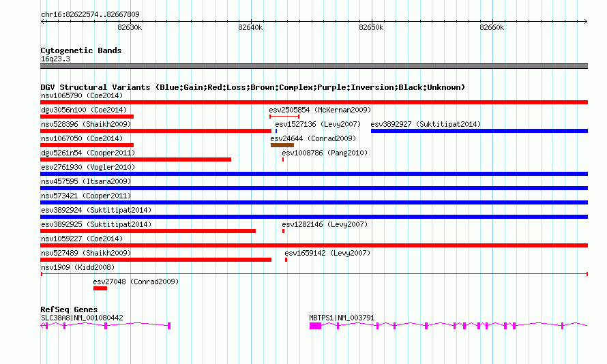Click the ruler's left arrow end
Image resolution: width=607 pixels, height=364 pixels.
point(42,21)
